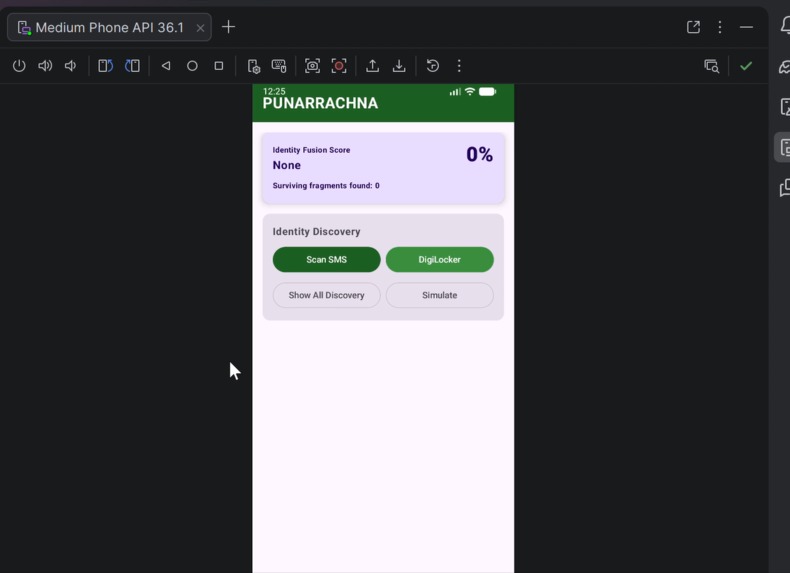Click the download arrow toolbar icon

399,66
